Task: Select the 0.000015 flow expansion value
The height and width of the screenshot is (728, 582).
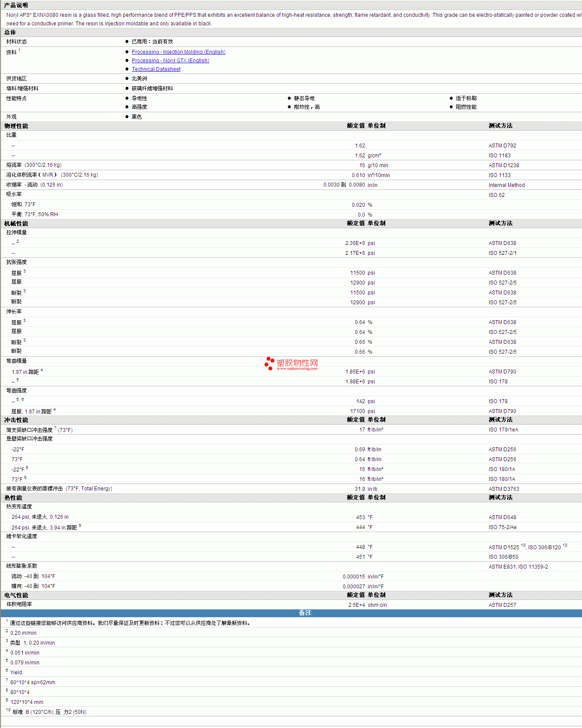Action: point(354,577)
